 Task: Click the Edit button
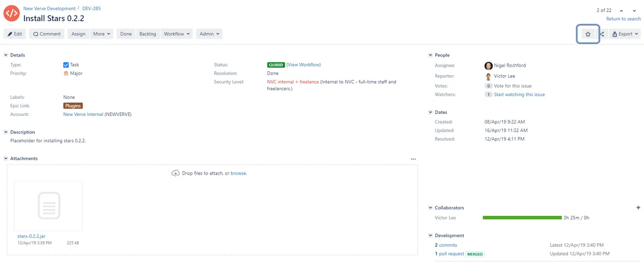[14, 34]
